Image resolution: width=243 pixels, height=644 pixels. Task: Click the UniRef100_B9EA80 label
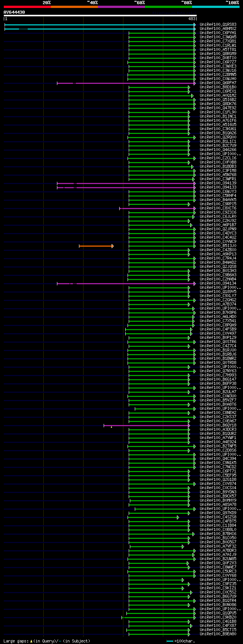pyautogui.click(x=218, y=634)
